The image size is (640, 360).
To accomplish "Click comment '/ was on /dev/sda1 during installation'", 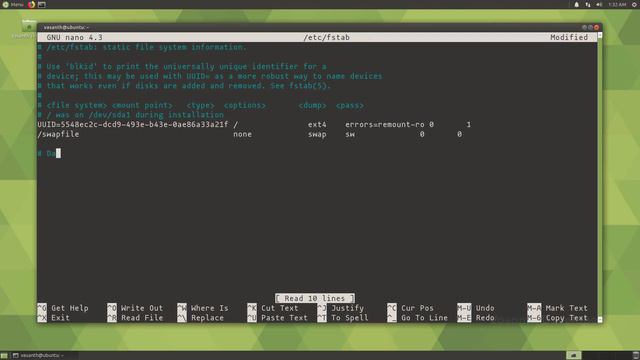I will click(131, 115).
